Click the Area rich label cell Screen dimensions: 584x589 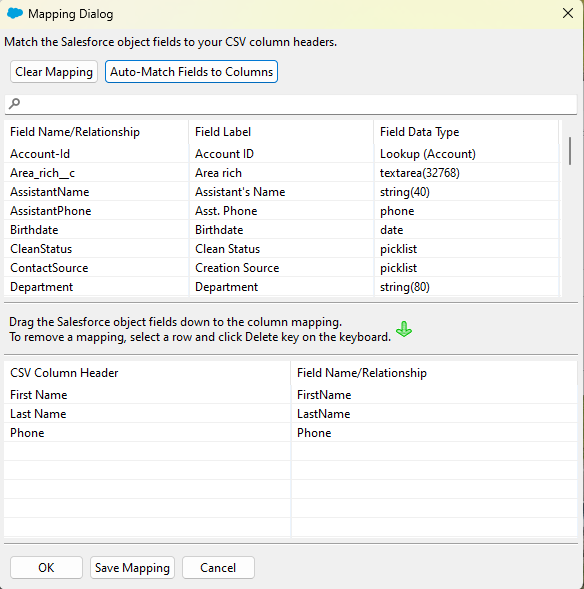[x=281, y=173]
